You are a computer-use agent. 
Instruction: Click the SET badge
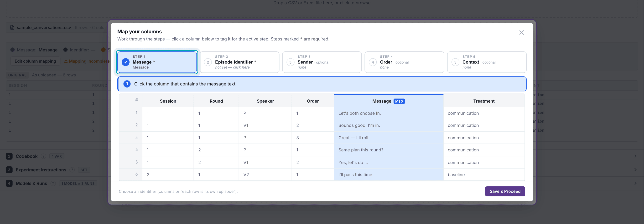point(84,170)
